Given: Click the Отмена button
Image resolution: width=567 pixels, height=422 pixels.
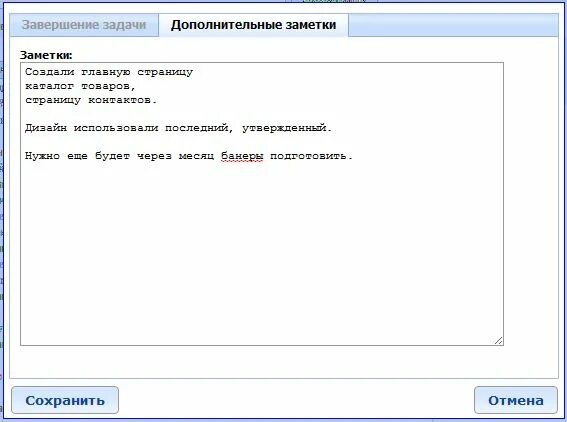Looking at the screenshot, I should pyautogui.click(x=516, y=400).
